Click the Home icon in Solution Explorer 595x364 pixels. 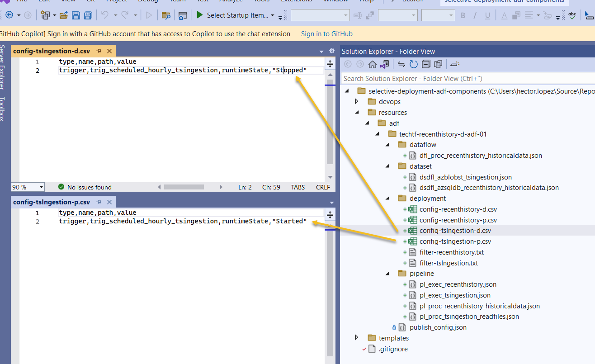coord(372,64)
